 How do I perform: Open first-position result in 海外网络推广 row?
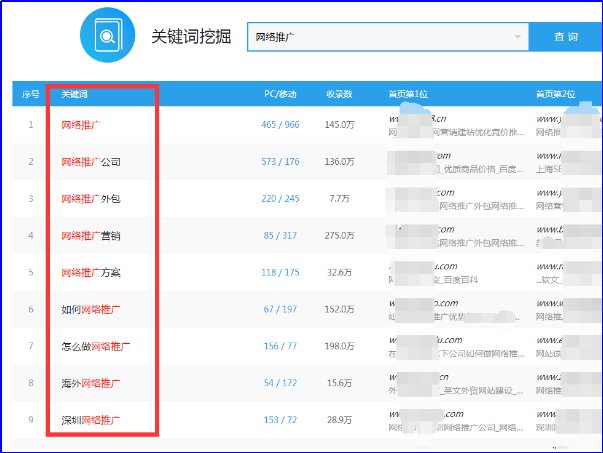pos(456,383)
